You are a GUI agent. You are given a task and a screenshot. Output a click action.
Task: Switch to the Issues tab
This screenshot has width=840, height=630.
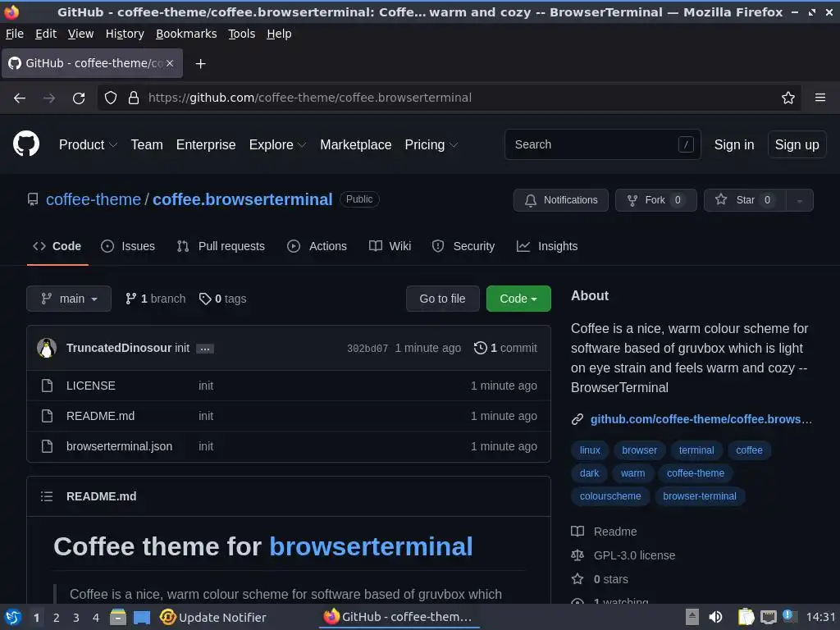[128, 246]
